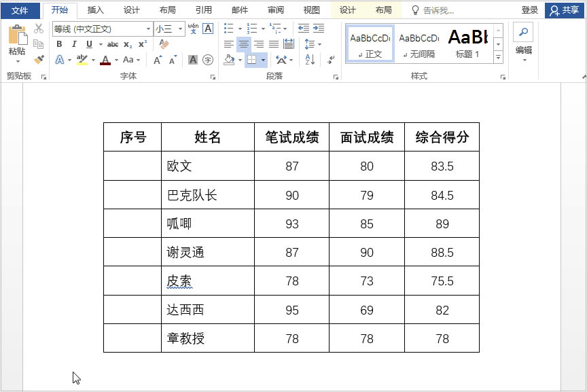Apply strikethrough formatting
Viewport: 587px width, 392px height.
(113, 43)
